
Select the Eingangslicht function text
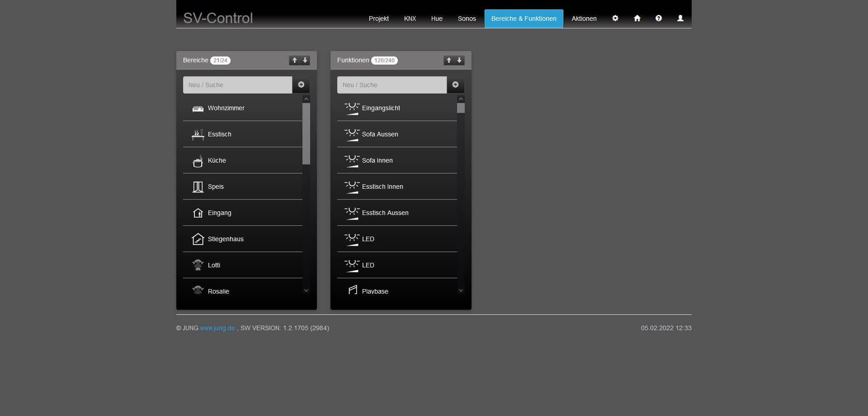381,108
